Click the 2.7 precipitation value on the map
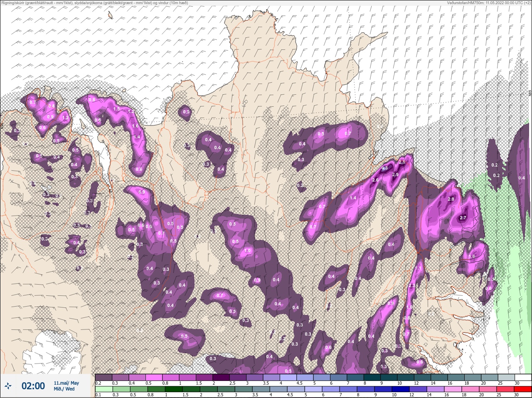532x398 pixels. pos(464,218)
